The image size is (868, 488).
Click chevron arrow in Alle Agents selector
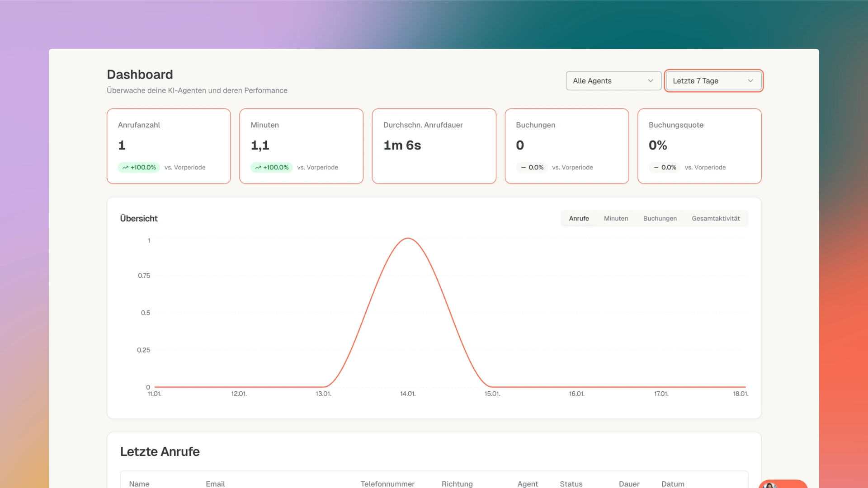tap(651, 81)
